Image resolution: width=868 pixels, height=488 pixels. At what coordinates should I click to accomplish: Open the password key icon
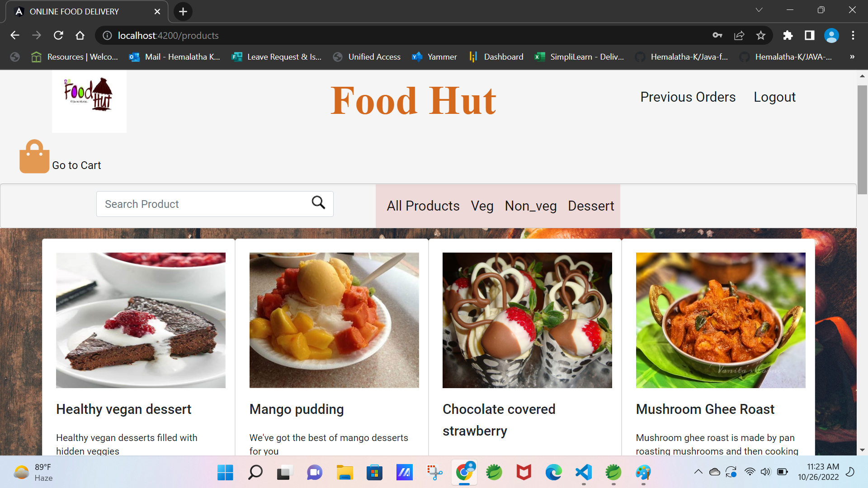pyautogui.click(x=717, y=35)
